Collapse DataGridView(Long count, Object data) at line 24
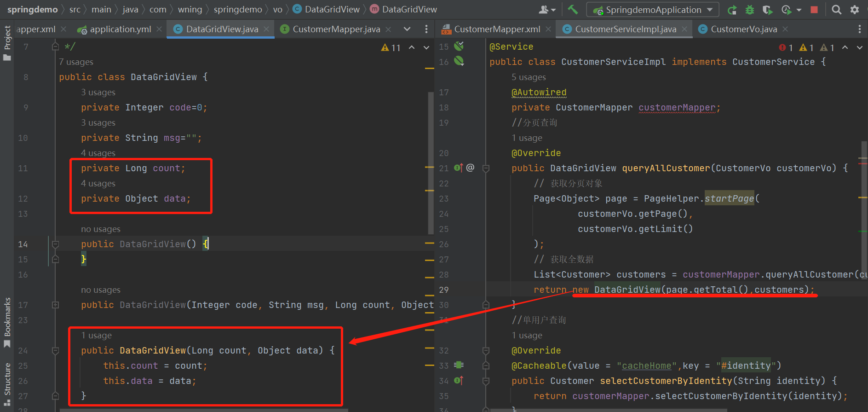868x412 pixels. (55, 350)
